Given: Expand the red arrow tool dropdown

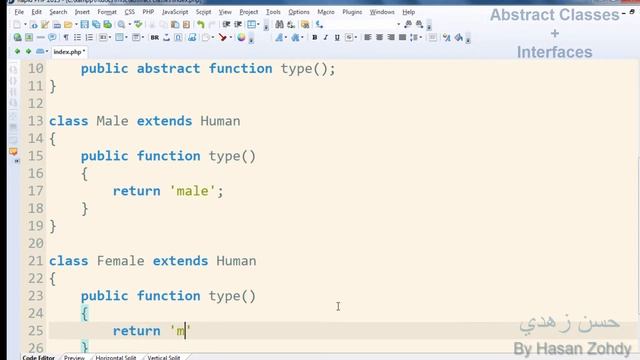Looking at the screenshot, I should [x=231, y=38].
